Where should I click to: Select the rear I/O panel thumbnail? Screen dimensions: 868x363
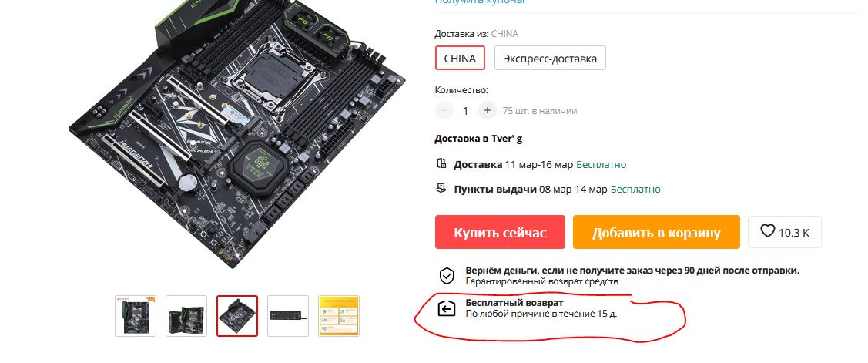[x=288, y=316]
